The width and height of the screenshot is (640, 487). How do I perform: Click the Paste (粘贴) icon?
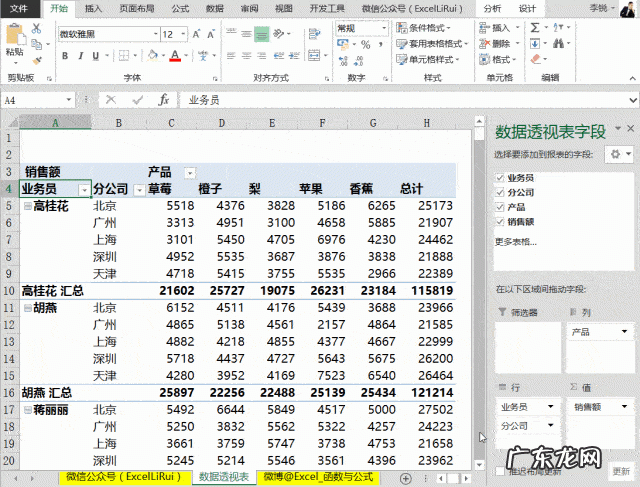(14, 38)
